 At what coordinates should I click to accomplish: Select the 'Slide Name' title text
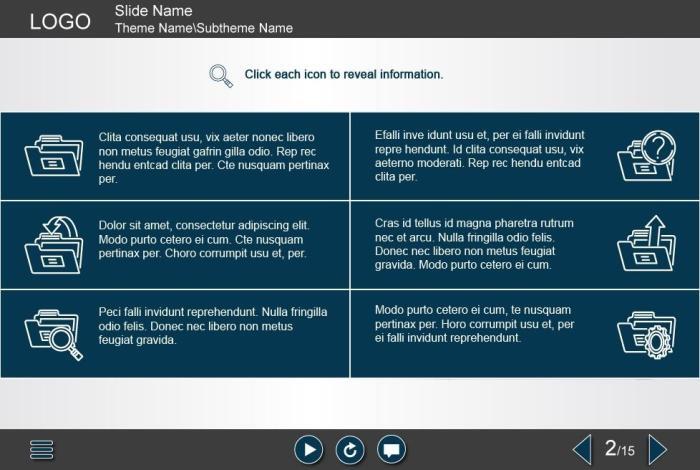click(153, 11)
